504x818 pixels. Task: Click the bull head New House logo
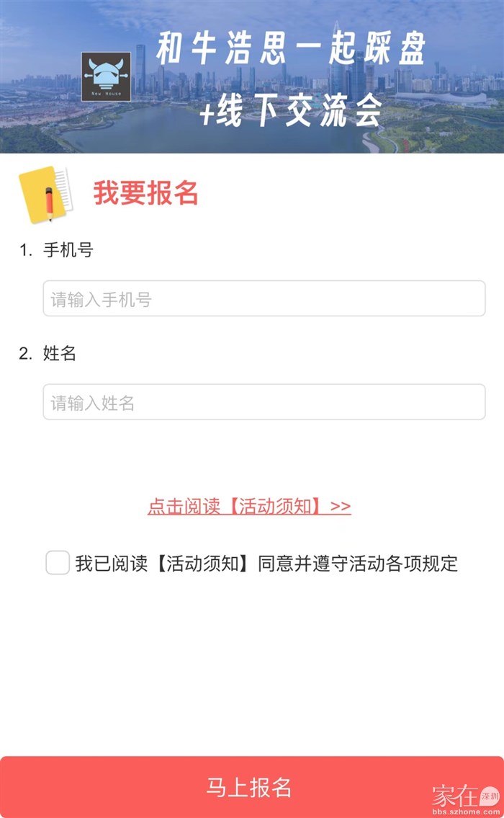pos(106,76)
